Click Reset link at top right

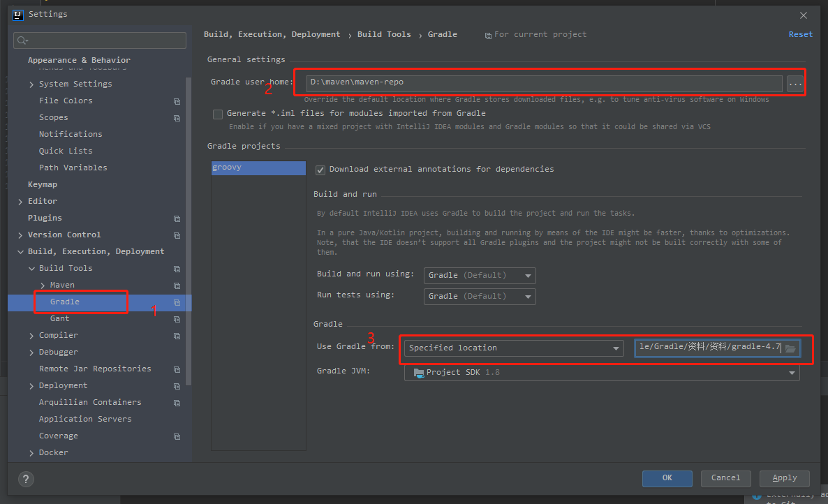801,34
